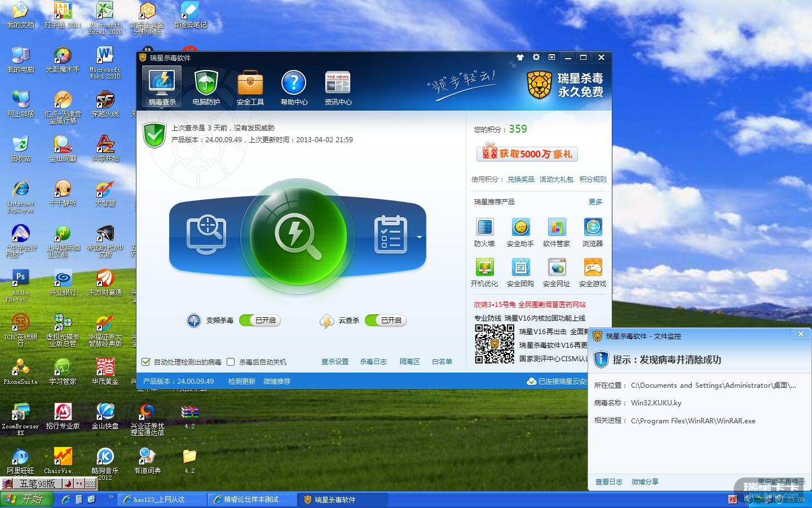Select the 我的电脑 desktop icon

(21, 59)
